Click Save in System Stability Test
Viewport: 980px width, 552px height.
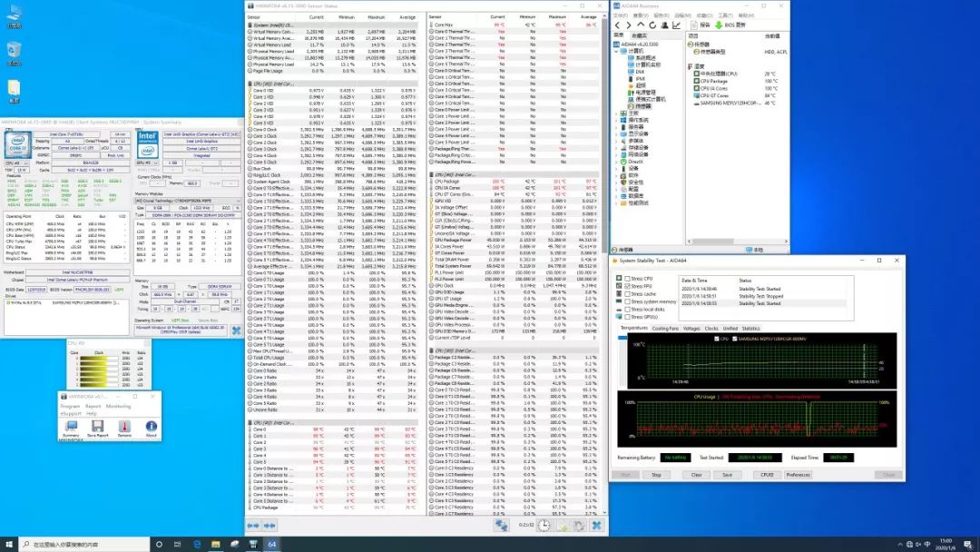[x=727, y=475]
